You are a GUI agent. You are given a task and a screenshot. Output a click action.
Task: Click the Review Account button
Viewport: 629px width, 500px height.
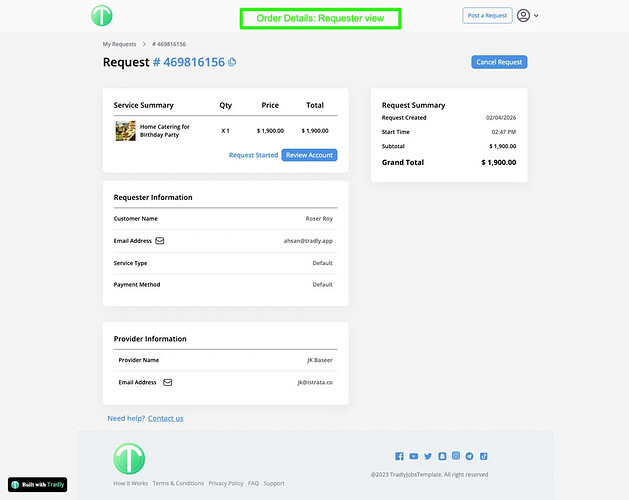pyautogui.click(x=309, y=155)
